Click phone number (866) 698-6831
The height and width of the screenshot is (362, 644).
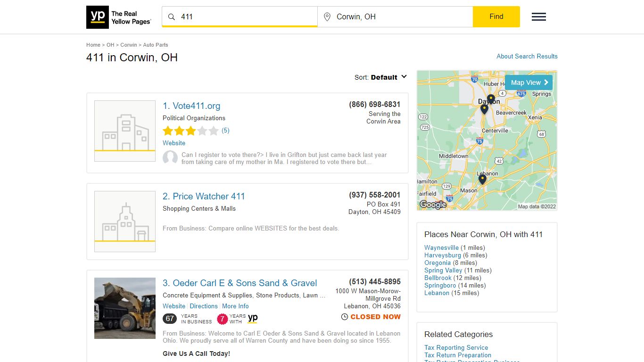coord(375,104)
